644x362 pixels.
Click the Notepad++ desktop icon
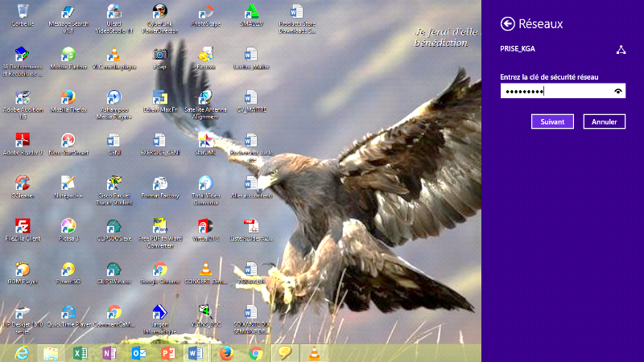click(68, 183)
